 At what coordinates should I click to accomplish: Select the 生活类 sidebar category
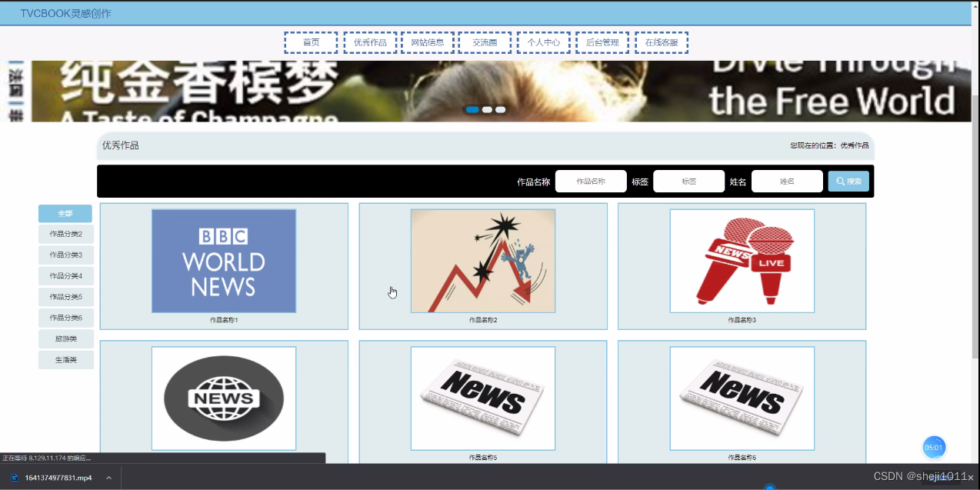[x=65, y=359]
